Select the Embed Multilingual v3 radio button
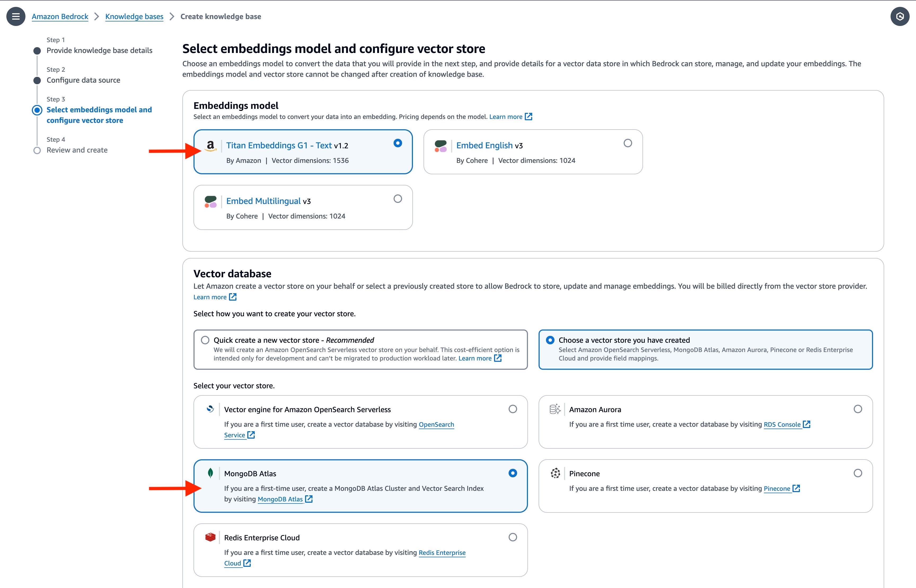Image resolution: width=916 pixels, height=588 pixels. [398, 199]
